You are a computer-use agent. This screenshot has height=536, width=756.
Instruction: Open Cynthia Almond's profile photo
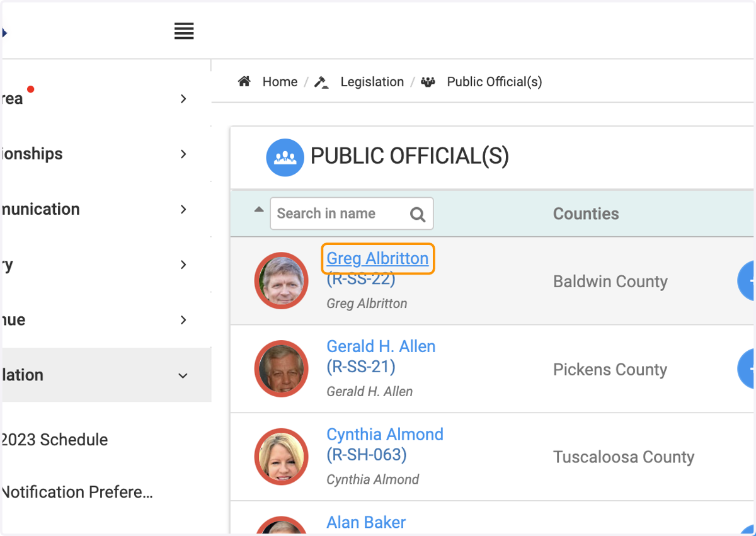[x=281, y=457]
